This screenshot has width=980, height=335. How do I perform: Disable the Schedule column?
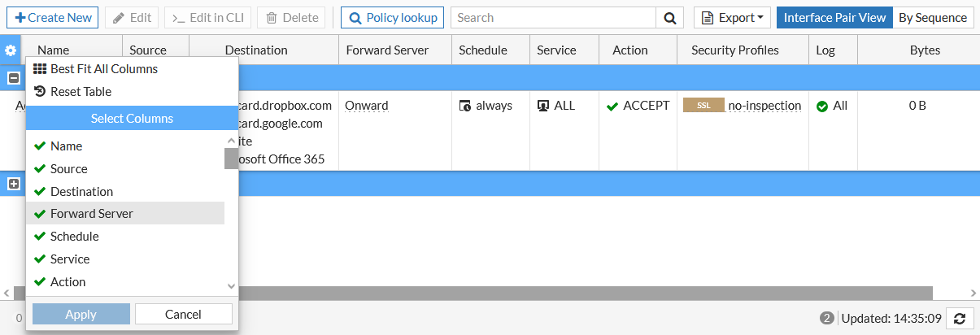39,237
